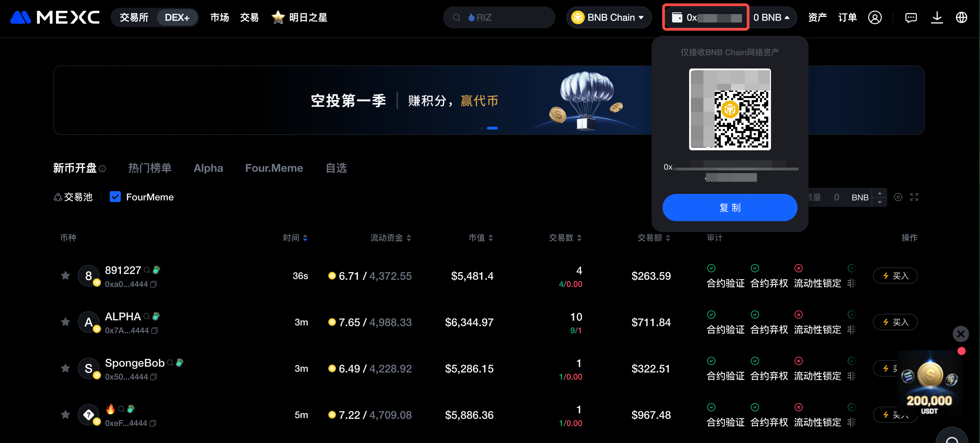Click search icon next to 891227
Image resolution: width=980 pixels, height=443 pixels.
pyautogui.click(x=147, y=270)
